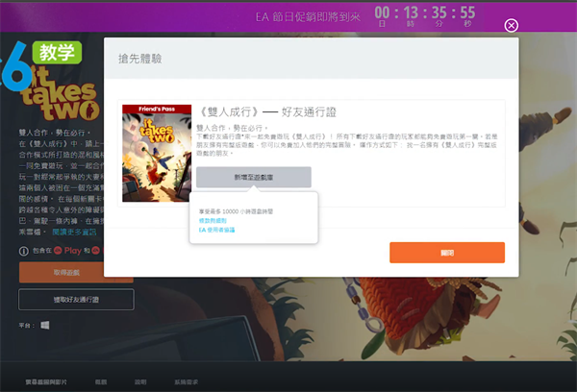This screenshot has width=577, height=392.
Task: Click the 新增至遊戲庫 button in the dialog
Action: [x=254, y=177]
